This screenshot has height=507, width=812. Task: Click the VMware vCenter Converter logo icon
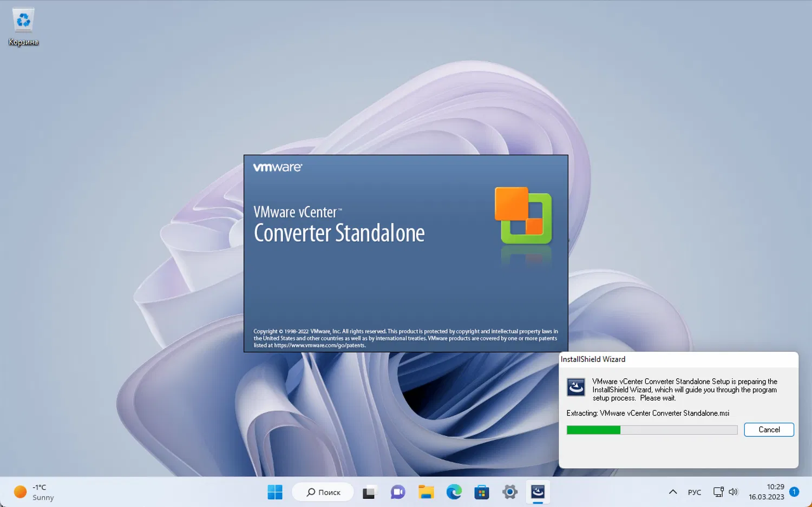coord(523,215)
